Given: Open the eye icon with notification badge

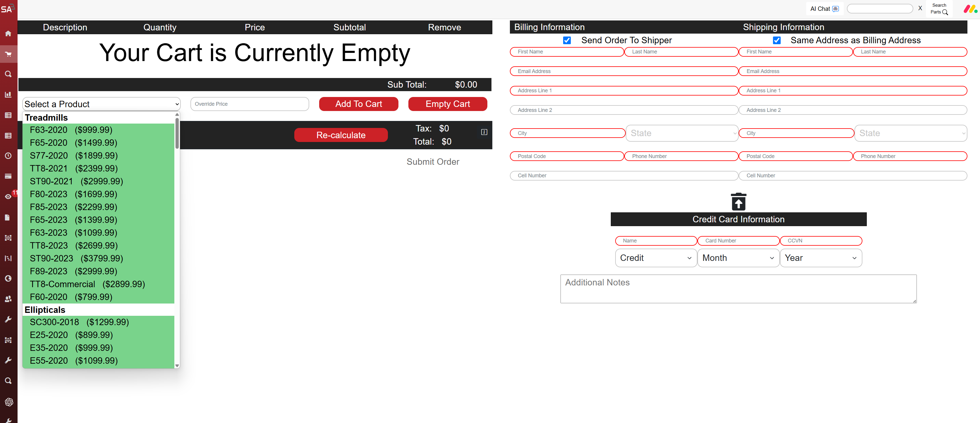Looking at the screenshot, I should click(8, 197).
